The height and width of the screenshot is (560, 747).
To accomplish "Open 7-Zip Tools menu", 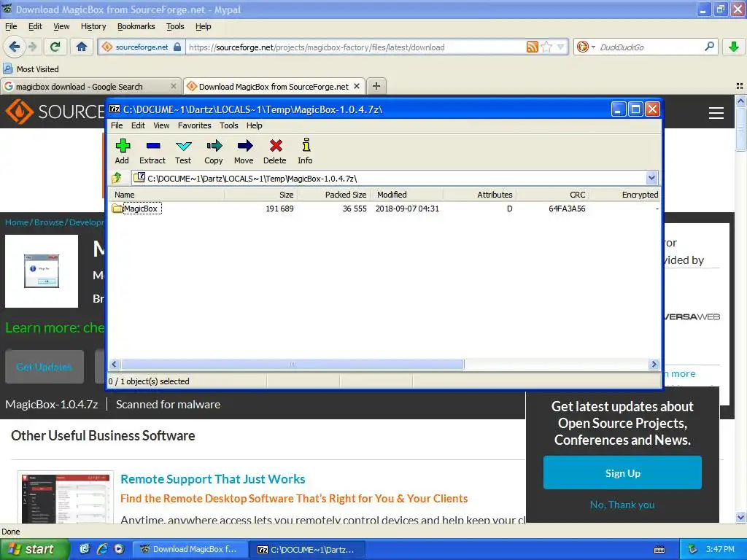I will point(228,125).
